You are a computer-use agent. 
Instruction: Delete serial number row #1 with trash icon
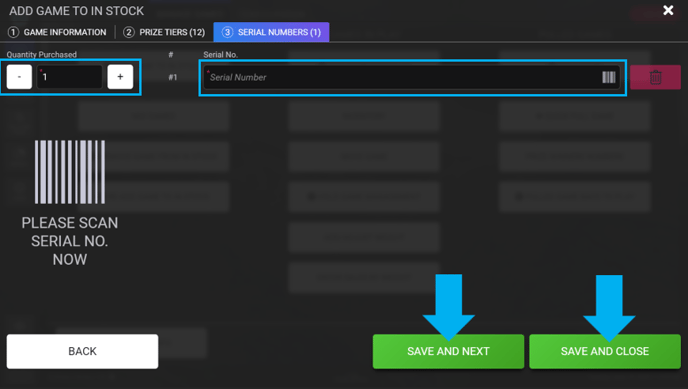(x=655, y=77)
